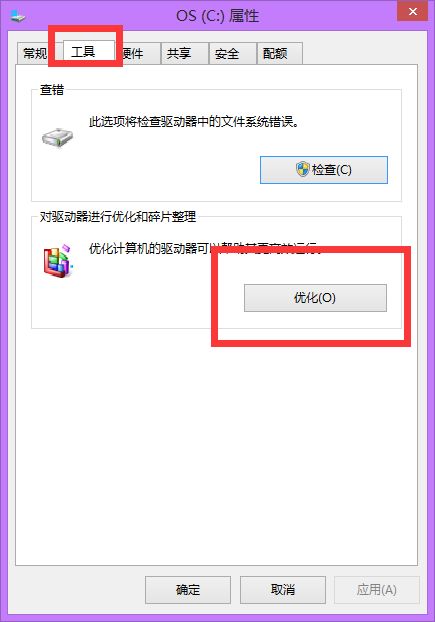Confirm with the 确定 button

188,589
